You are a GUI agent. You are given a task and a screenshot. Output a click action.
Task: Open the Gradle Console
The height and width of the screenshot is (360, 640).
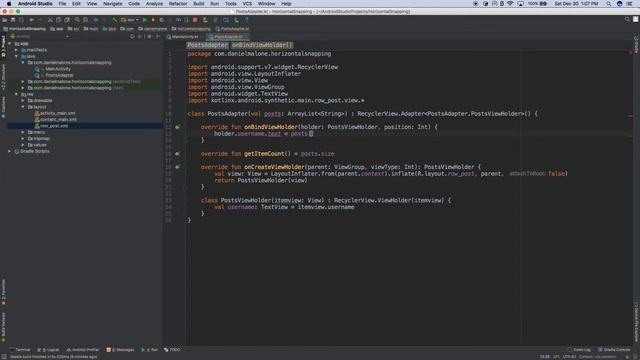(614, 350)
